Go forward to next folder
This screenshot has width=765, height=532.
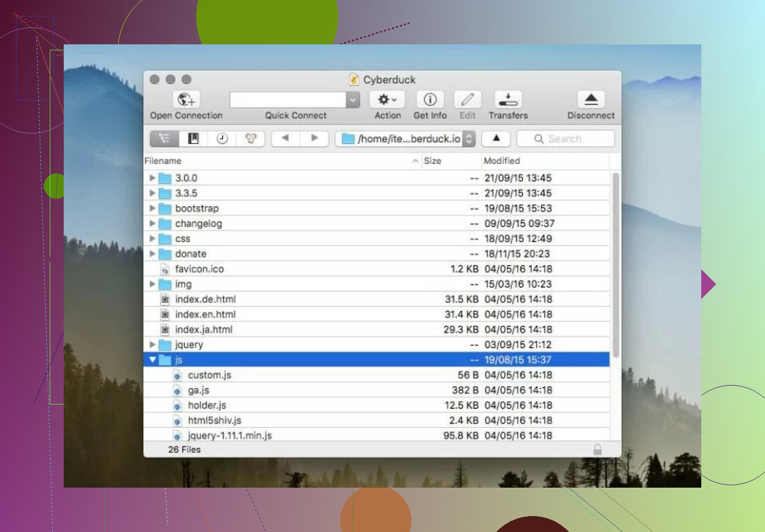pyautogui.click(x=314, y=138)
